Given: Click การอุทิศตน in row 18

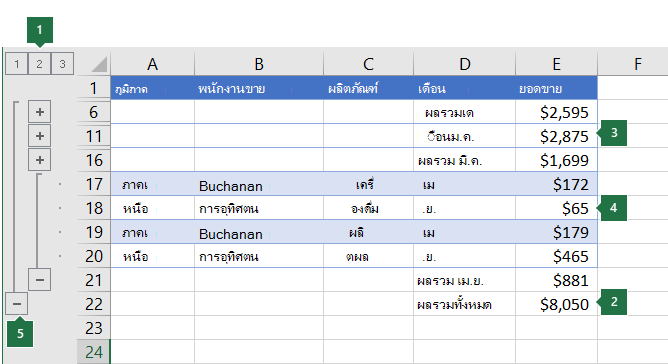Looking at the screenshot, I should [x=259, y=208].
